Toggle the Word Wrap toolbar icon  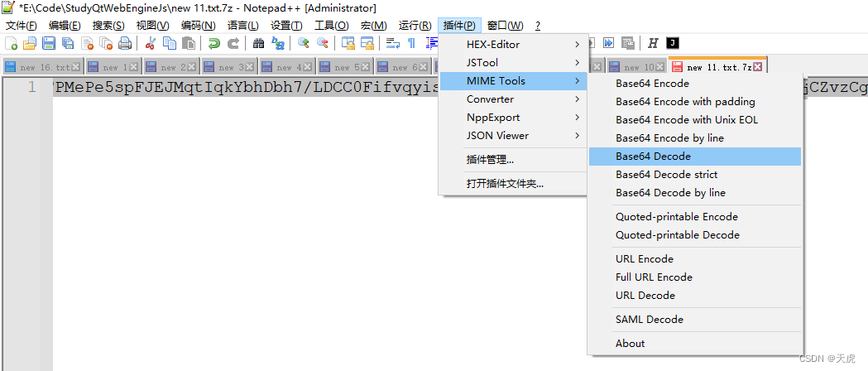(x=392, y=43)
